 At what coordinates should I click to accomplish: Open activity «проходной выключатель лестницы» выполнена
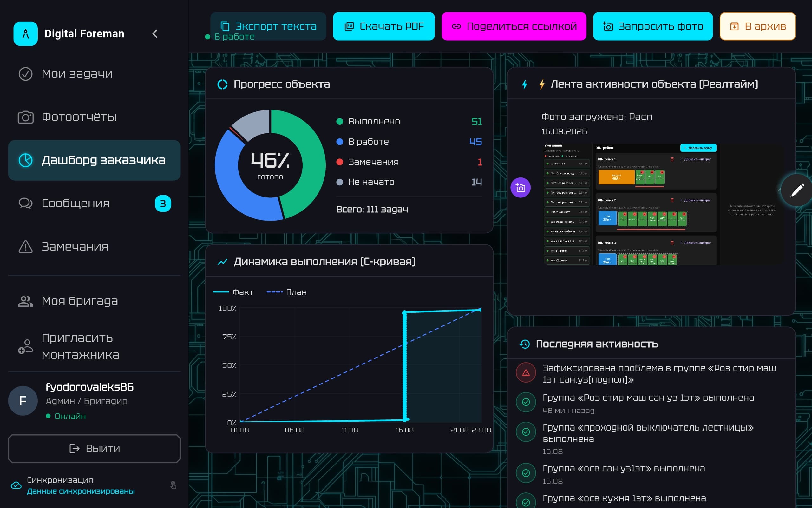651,439
